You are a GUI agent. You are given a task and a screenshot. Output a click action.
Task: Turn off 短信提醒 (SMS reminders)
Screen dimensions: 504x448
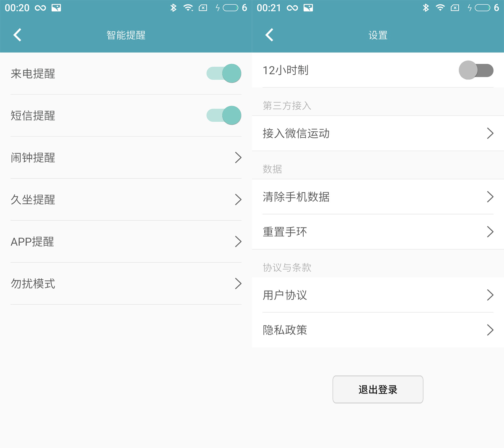[x=223, y=115]
